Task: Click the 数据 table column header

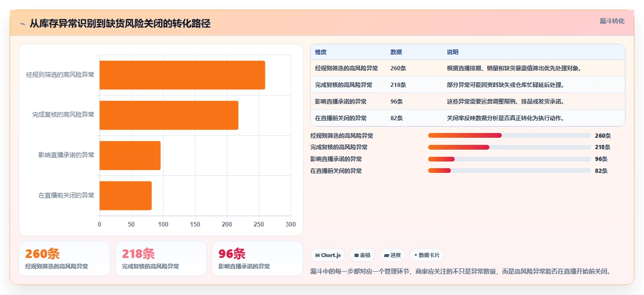Action: [396, 52]
